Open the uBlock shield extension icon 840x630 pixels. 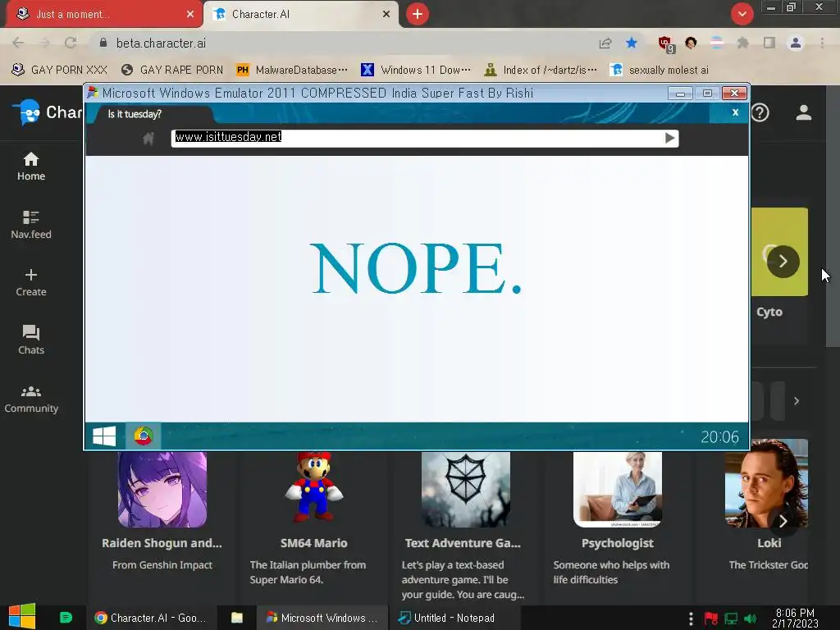point(665,44)
